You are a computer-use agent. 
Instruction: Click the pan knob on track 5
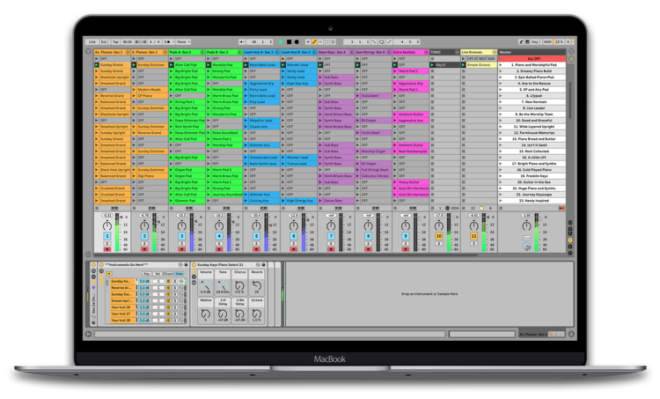coord(256,226)
